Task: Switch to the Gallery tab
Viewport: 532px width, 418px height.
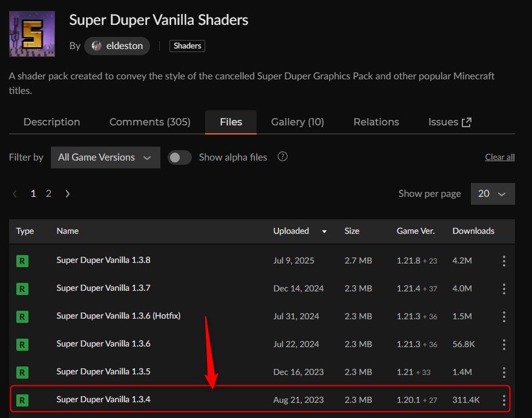Action: 297,122
